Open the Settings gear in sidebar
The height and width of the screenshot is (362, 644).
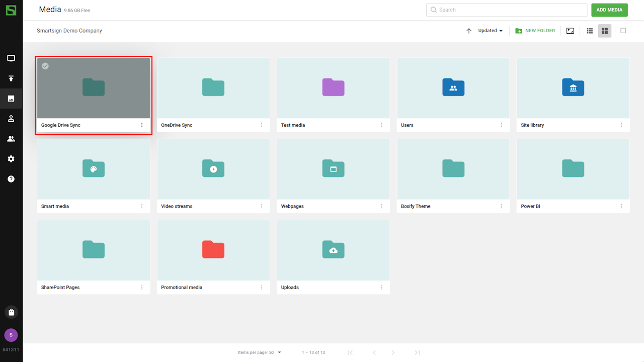(11, 159)
